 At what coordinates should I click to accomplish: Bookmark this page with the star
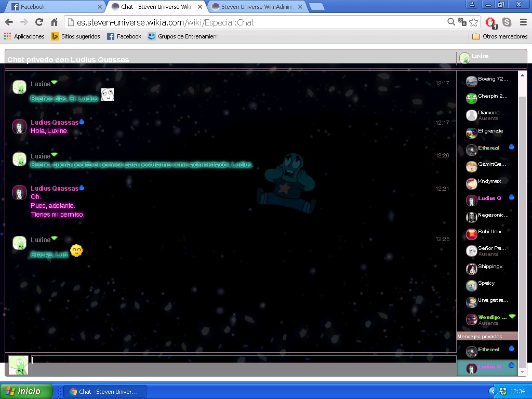coord(473,22)
